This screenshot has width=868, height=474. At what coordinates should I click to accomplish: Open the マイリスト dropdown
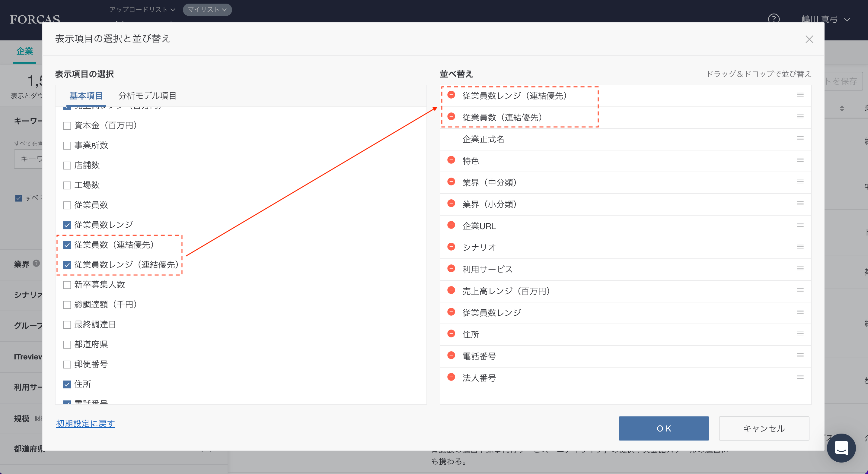[x=207, y=10]
